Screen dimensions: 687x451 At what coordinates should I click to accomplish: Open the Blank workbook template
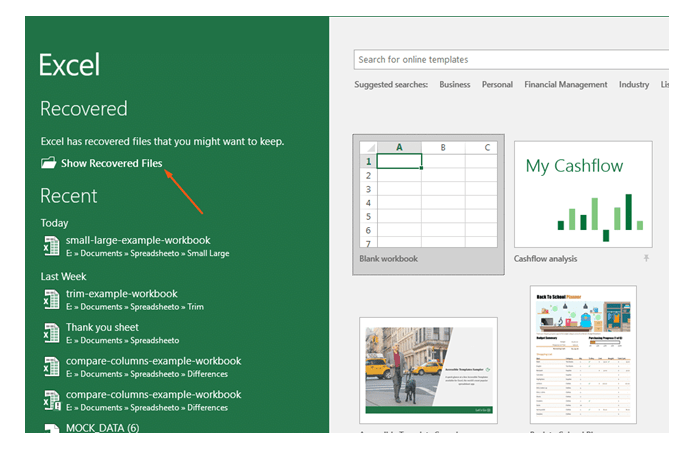(x=428, y=194)
